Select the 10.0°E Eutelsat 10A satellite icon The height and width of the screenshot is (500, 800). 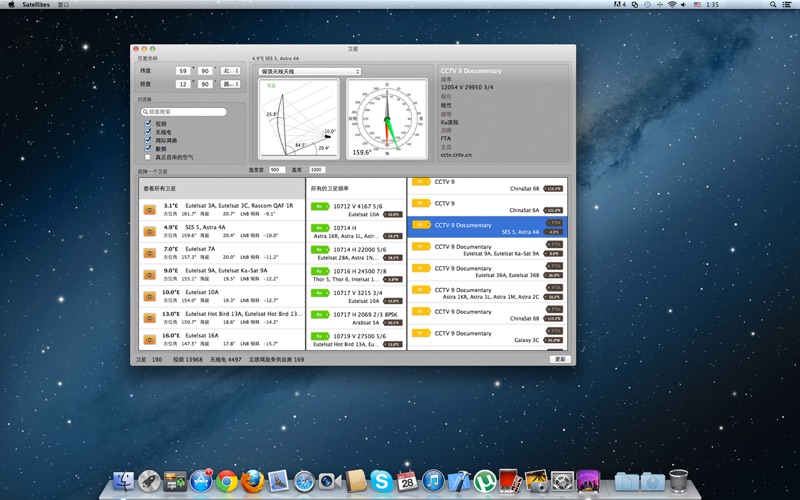149,296
